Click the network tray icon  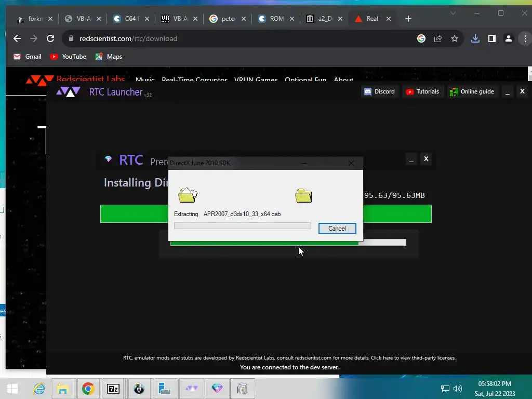click(x=445, y=389)
